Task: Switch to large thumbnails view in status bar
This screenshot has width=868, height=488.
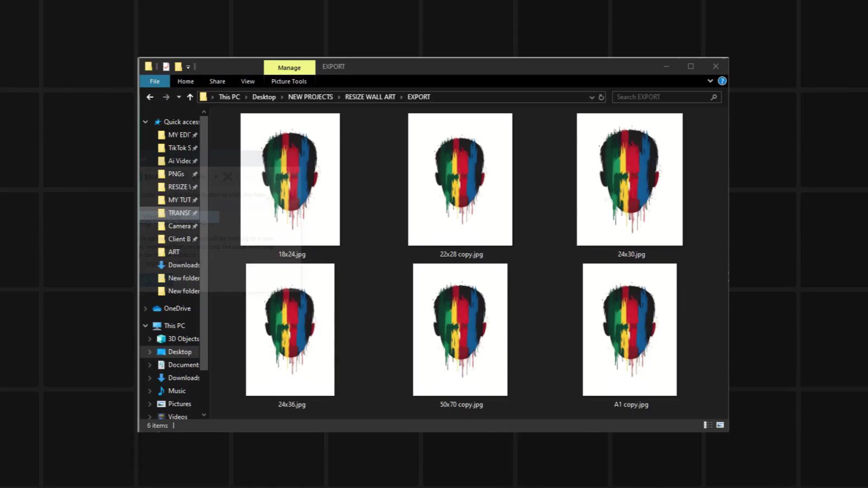Action: [719, 425]
